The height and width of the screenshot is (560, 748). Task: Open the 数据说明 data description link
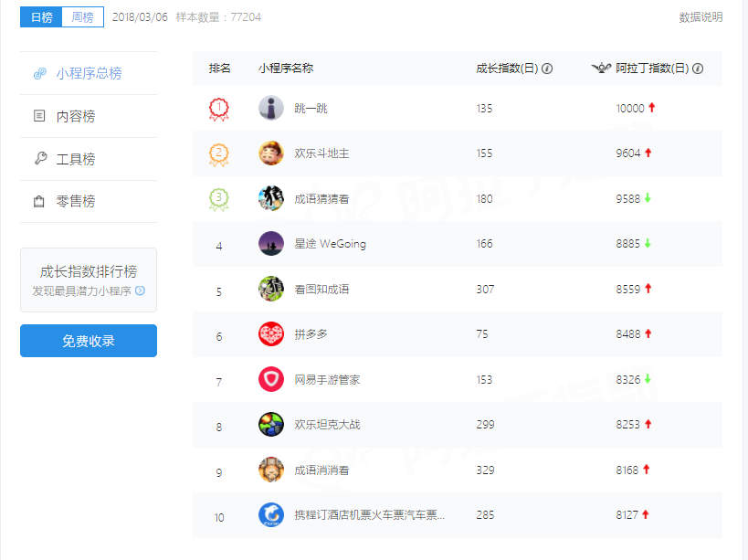click(x=701, y=17)
